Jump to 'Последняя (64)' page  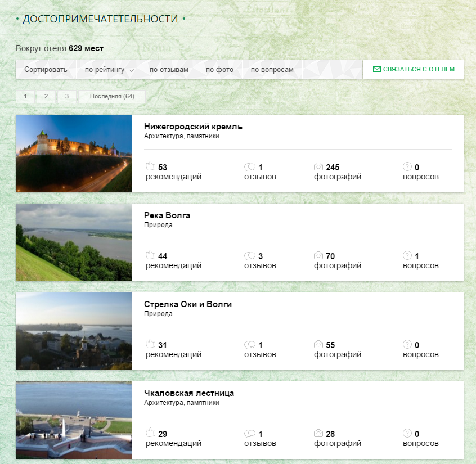pos(112,97)
